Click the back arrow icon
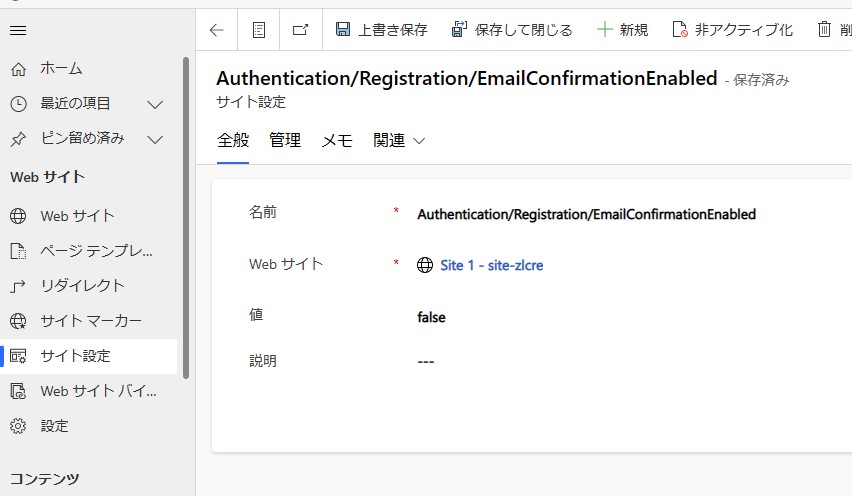 217,30
